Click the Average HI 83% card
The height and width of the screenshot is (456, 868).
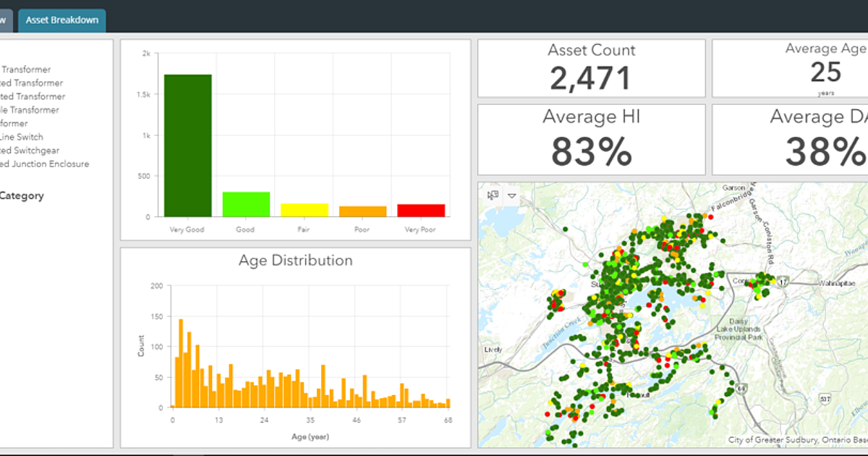click(591, 138)
